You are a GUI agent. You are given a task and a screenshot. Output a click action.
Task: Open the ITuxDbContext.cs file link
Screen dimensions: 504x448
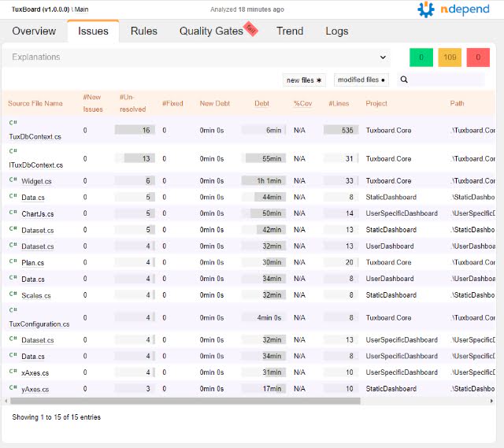36,165
